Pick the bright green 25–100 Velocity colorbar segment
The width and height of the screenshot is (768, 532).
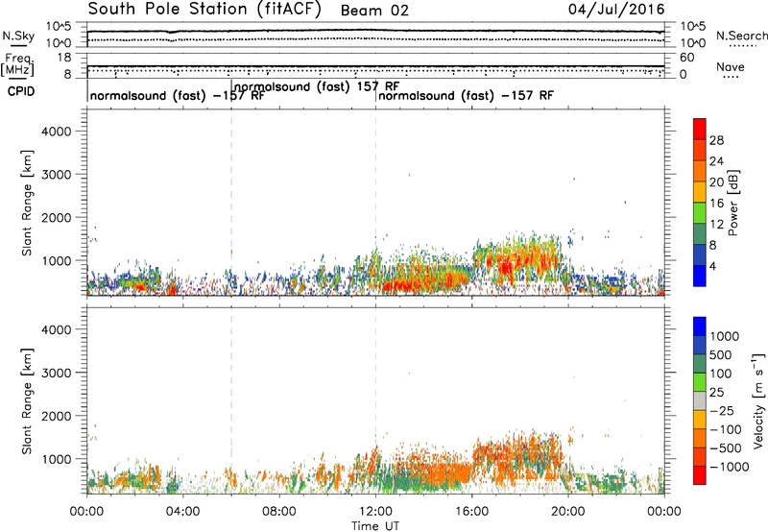coord(700,382)
